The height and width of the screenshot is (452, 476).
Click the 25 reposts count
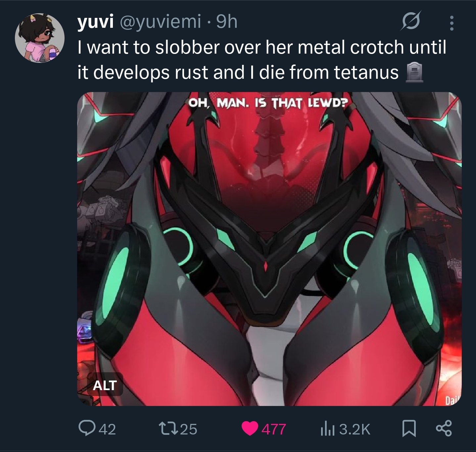189,429
